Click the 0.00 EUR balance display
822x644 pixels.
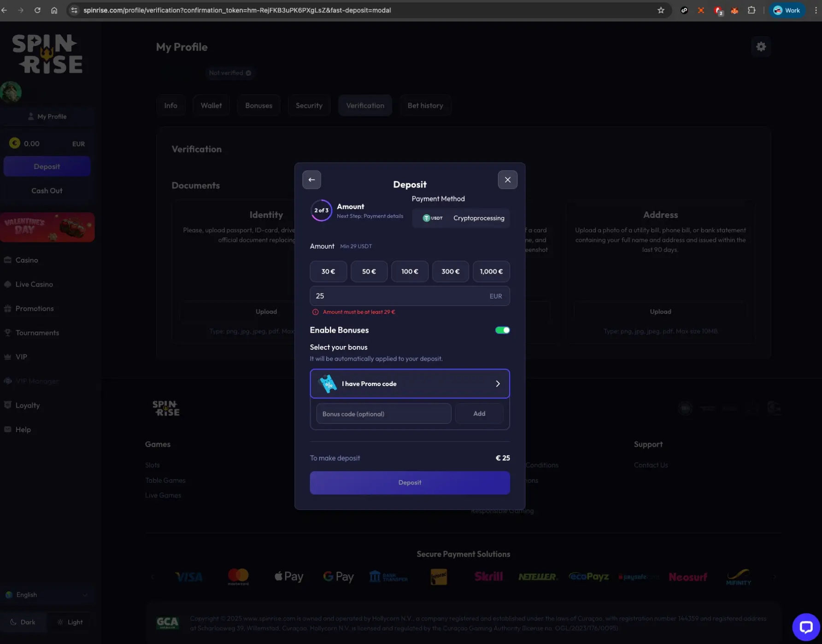pos(47,144)
